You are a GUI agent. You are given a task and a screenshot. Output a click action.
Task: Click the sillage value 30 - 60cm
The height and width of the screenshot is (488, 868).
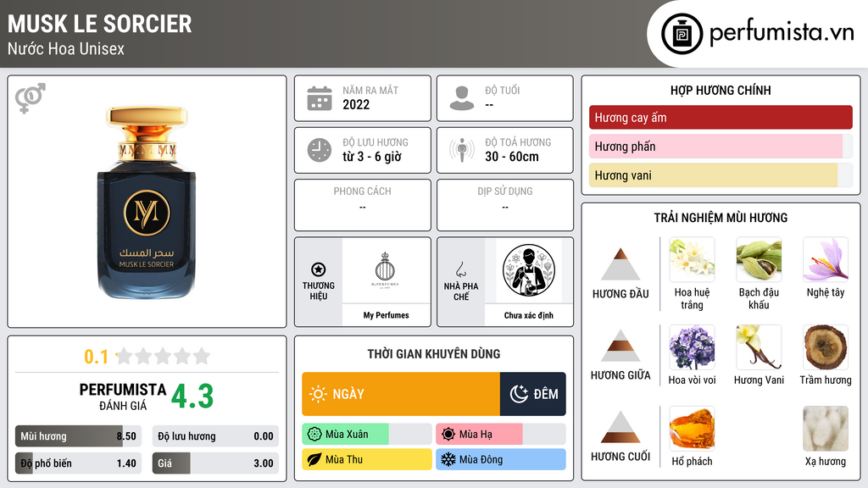coord(511,157)
